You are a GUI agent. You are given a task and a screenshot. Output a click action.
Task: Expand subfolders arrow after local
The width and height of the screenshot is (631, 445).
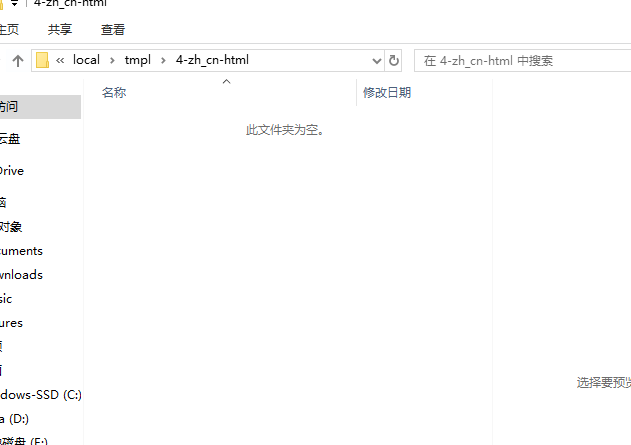[112, 60]
